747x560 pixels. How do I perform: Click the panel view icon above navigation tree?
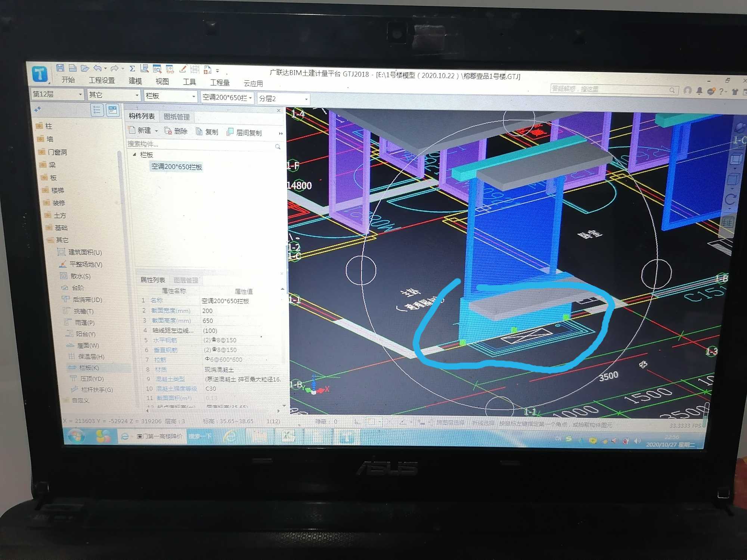[x=112, y=110]
